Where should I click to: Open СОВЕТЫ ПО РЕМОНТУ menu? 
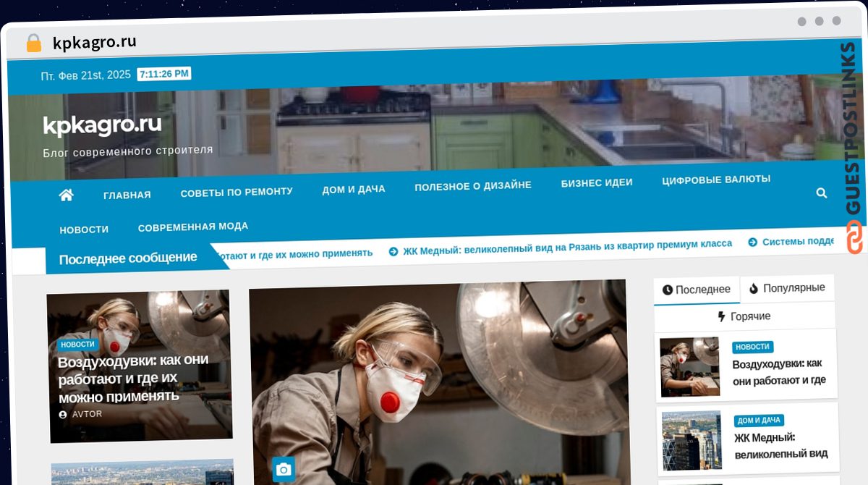[x=237, y=192]
